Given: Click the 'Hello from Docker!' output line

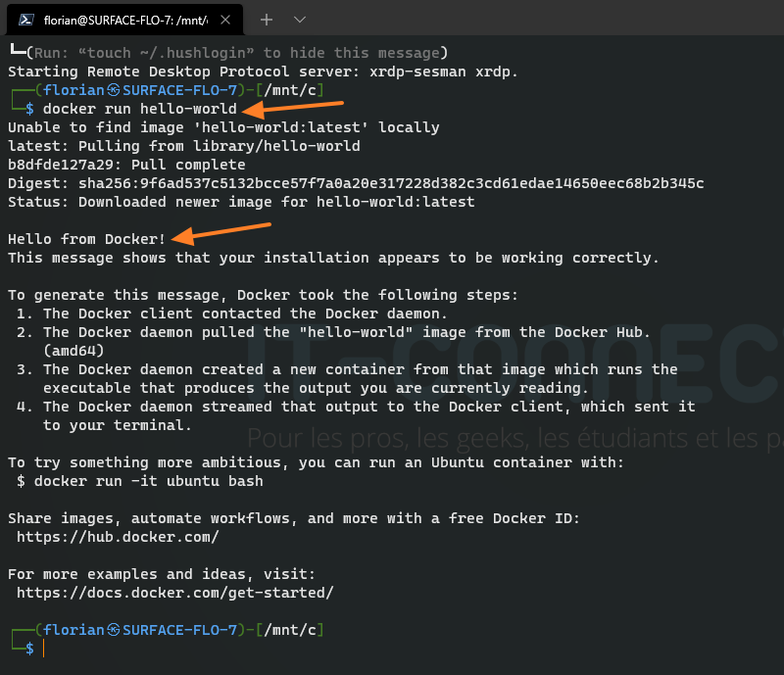Looking at the screenshot, I should (x=87, y=239).
